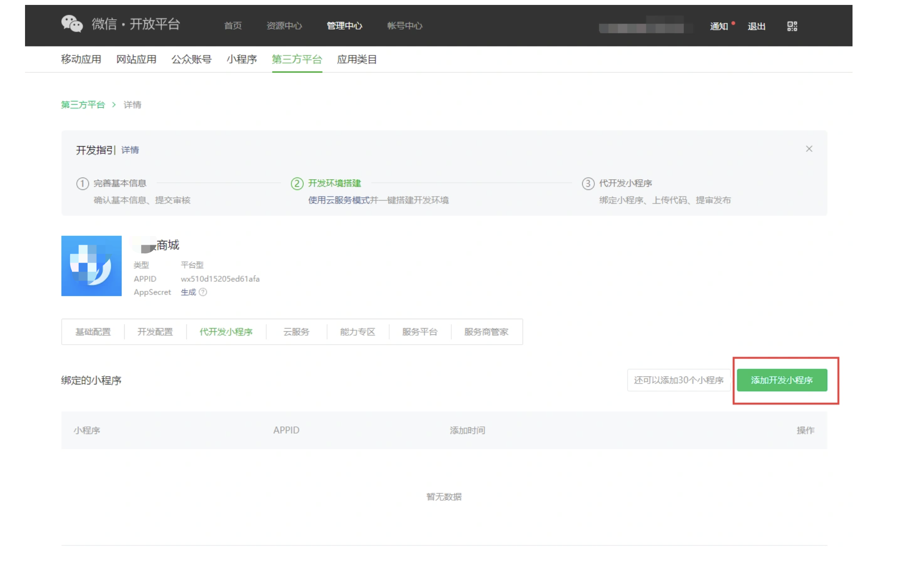The image size is (924, 565).
Task: Click step 1 circle icon 完善基本信息
Action: [x=82, y=184]
